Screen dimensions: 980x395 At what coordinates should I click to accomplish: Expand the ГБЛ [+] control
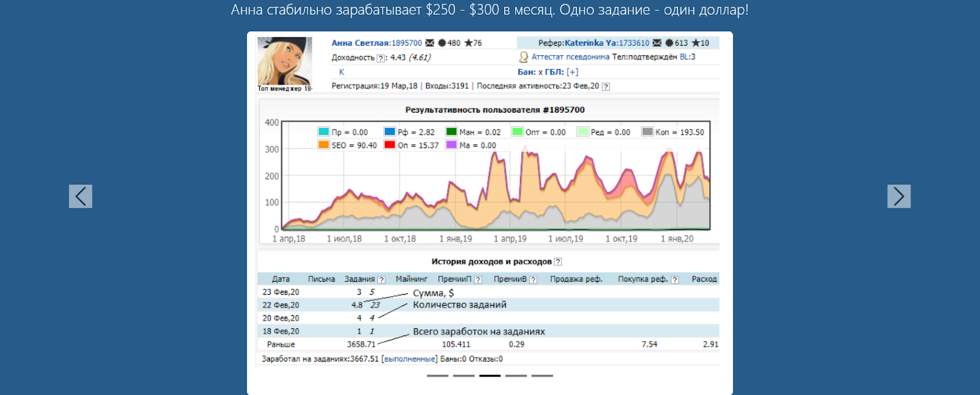[572, 72]
